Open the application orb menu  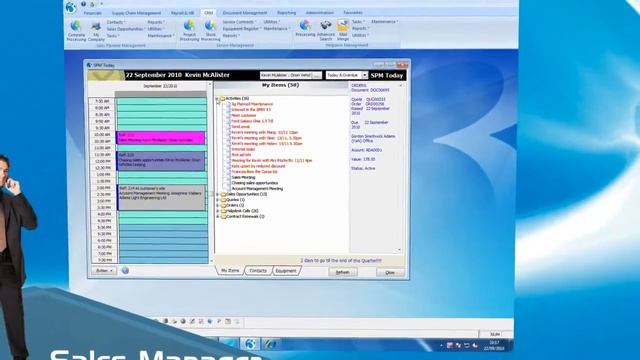tap(71, 7)
